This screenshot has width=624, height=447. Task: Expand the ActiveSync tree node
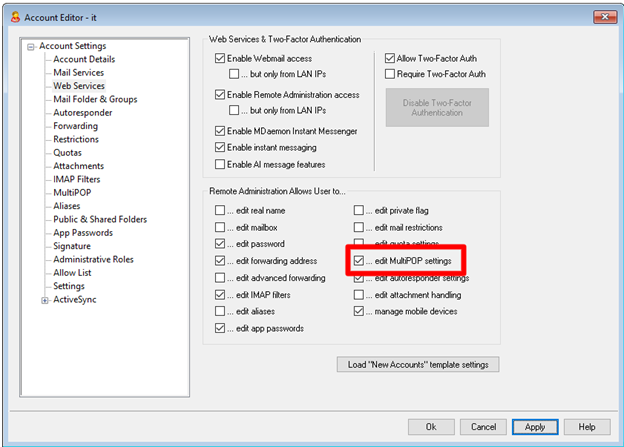44,299
